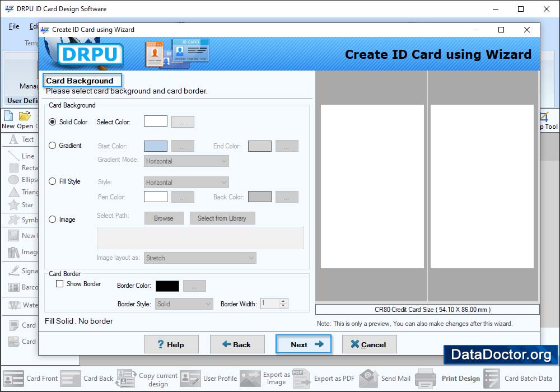Click the New document icon
The height and width of the screenshot is (392, 560).
[x=8, y=120]
